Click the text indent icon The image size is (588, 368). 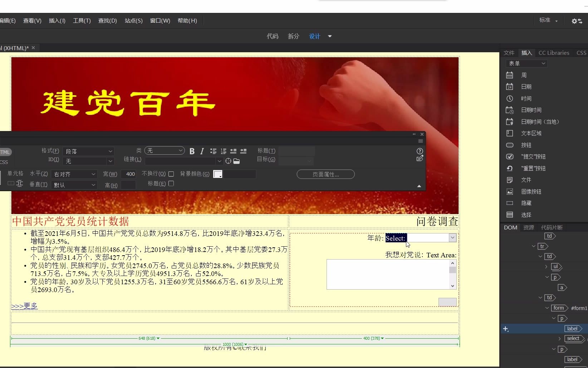243,151
